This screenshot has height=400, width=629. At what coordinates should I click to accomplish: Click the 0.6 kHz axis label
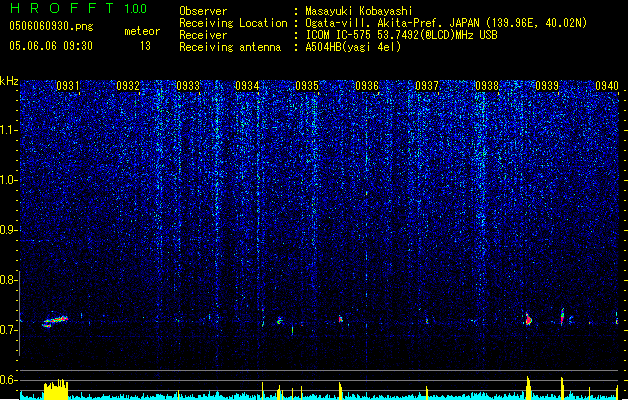(8, 380)
